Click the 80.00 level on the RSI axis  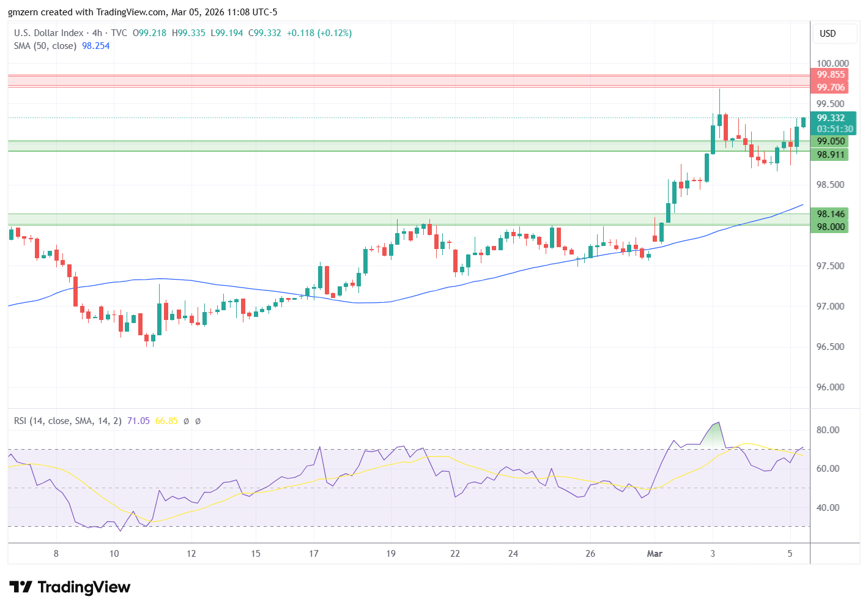click(828, 430)
